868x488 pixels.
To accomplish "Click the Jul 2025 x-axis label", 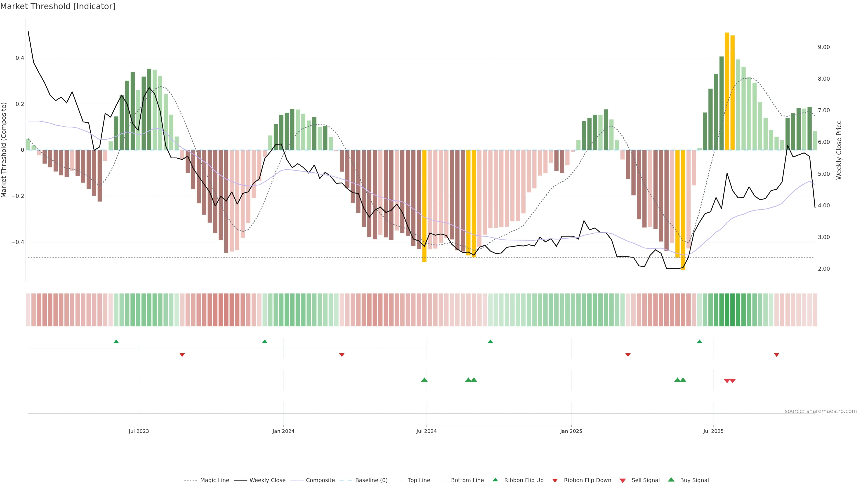I will 713,431.
